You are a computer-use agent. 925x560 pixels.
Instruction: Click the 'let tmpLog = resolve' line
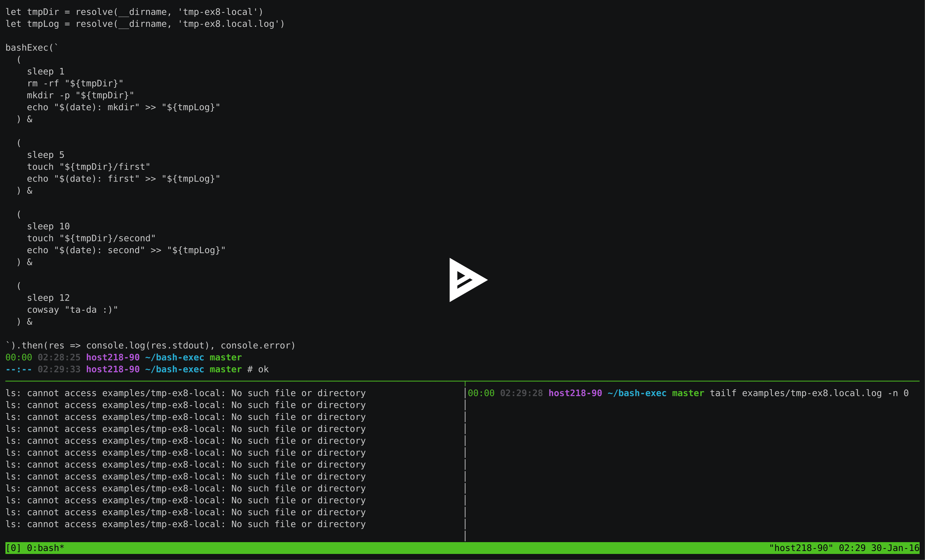pos(145,24)
